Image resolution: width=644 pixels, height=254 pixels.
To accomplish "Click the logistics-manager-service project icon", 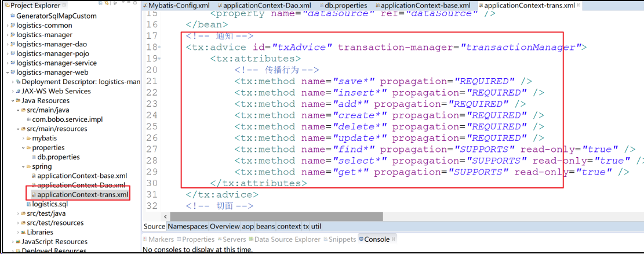I will pos(13,63).
